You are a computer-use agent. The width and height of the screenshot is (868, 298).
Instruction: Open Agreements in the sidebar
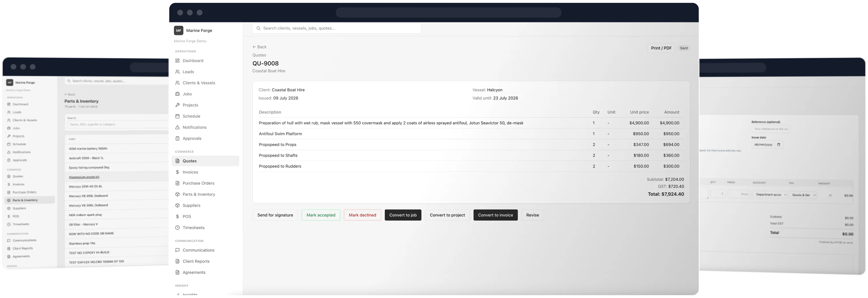205,272
